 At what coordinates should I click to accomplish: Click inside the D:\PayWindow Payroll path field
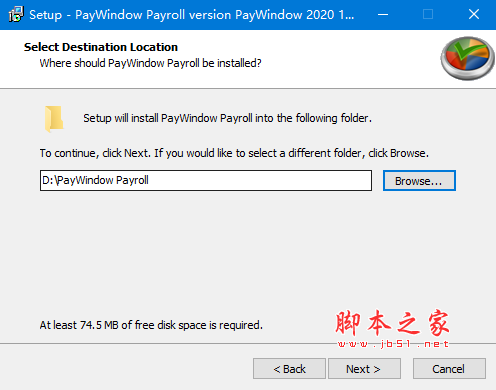coord(206,180)
